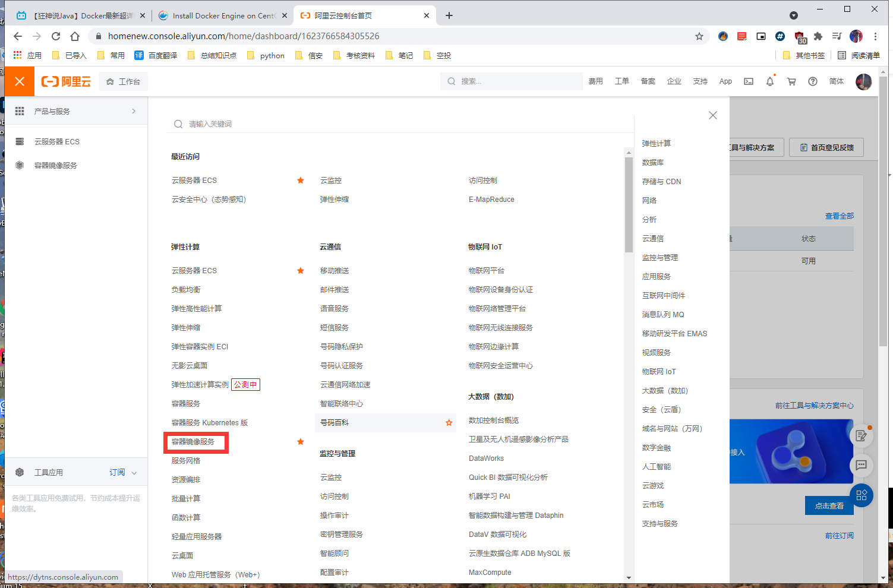Open the 工作台 workbench button
Image resolution: width=893 pixels, height=588 pixels.
[x=124, y=81]
